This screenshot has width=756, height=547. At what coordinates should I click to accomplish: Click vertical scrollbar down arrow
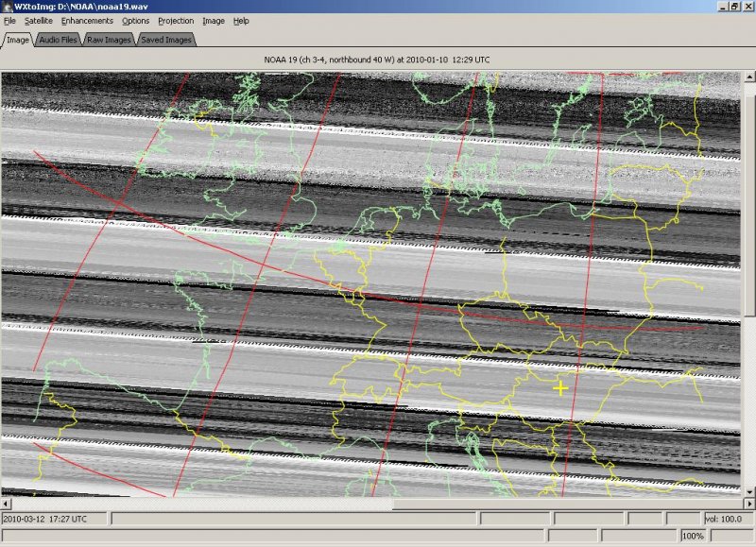click(749, 492)
